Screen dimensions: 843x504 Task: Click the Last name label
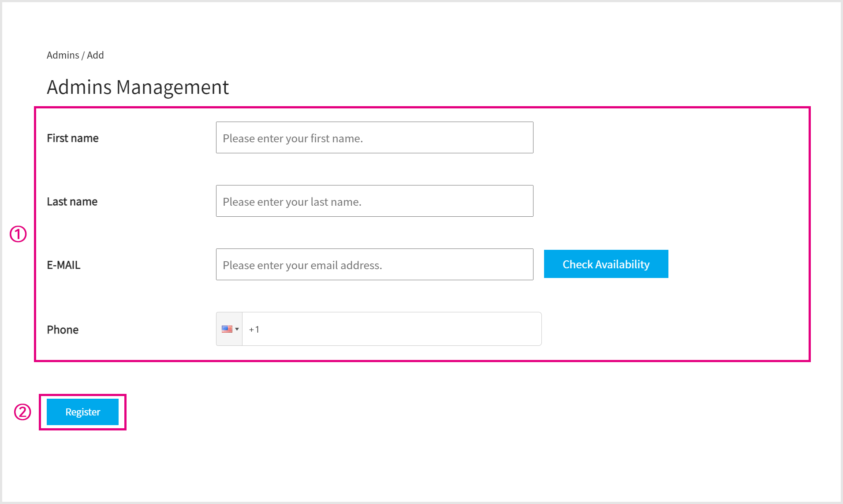(x=72, y=202)
